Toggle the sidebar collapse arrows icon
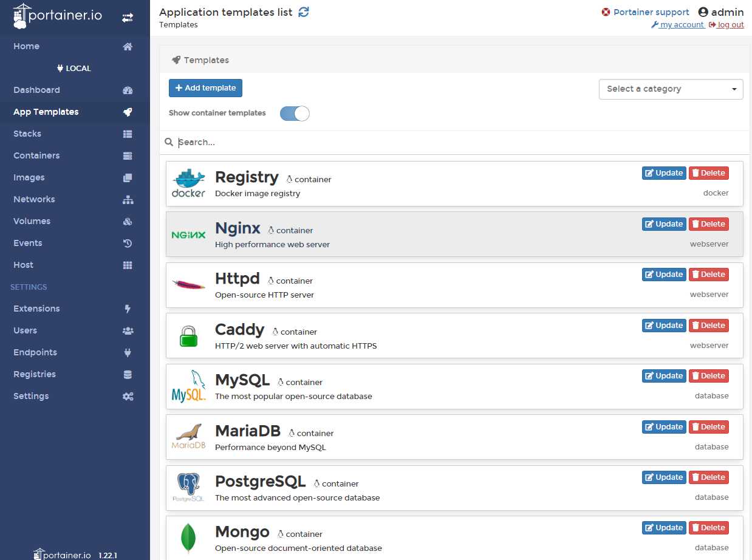Viewport: 752px width, 560px height. pos(128,18)
